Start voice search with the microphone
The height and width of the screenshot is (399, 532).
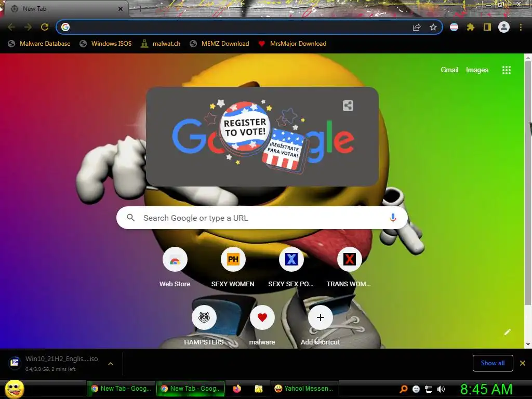393,218
